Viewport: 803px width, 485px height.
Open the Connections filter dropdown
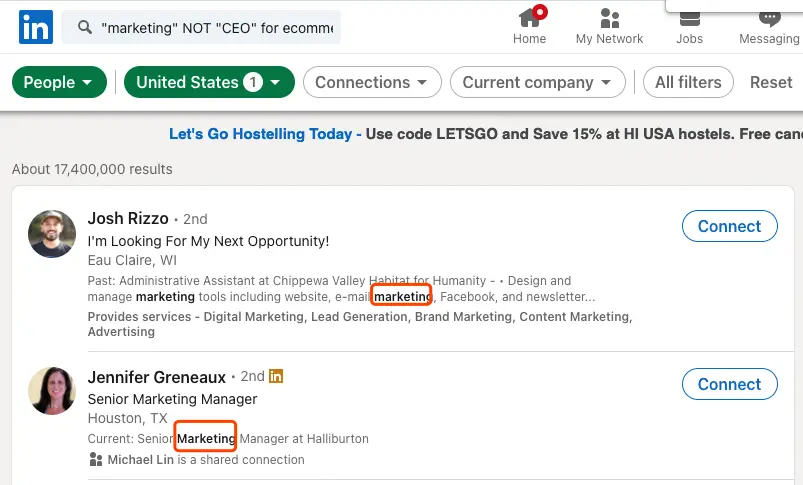[x=372, y=82]
